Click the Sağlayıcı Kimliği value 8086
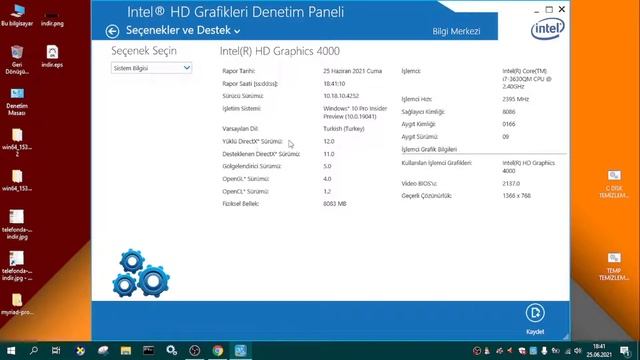This screenshot has height=360, width=640. pyautogui.click(x=509, y=111)
